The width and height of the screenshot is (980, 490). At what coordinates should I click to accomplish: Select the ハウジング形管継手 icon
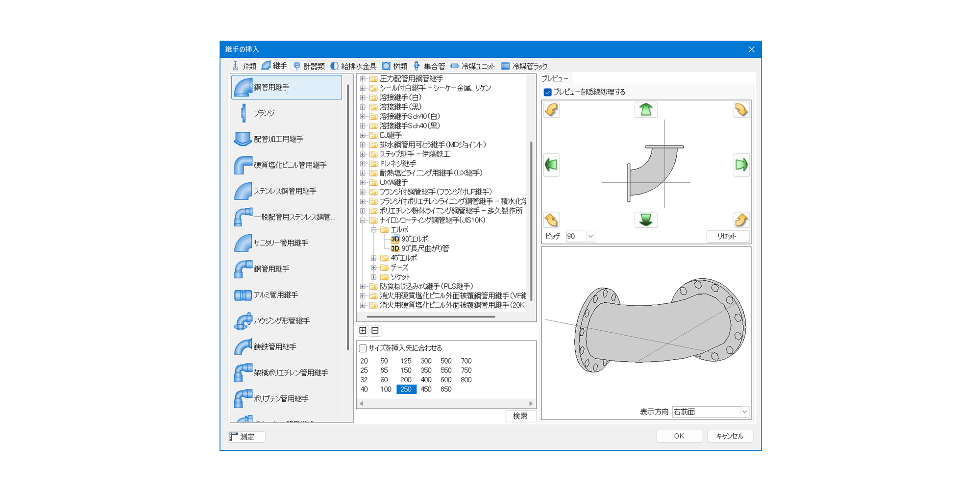click(x=244, y=321)
